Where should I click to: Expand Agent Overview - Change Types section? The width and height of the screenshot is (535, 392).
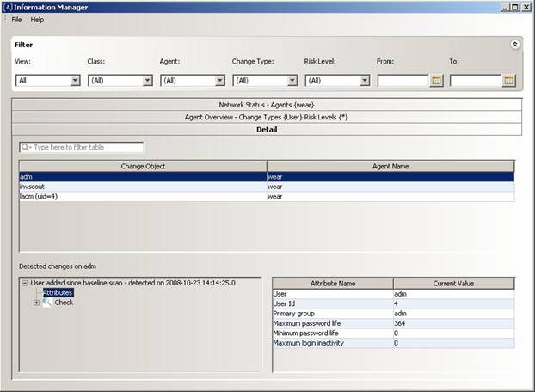[x=267, y=116]
